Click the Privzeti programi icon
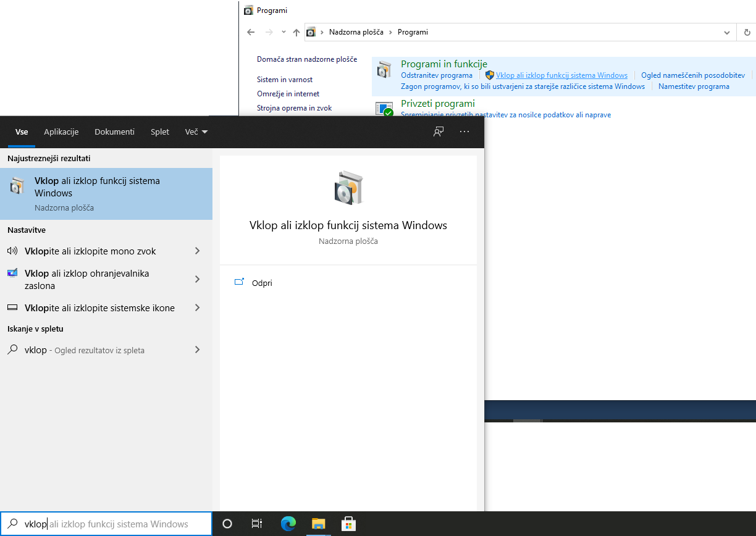 pos(384,108)
